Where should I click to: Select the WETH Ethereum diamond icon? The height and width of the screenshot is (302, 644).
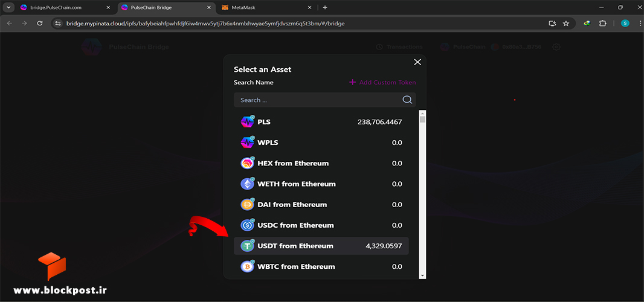coord(247,184)
